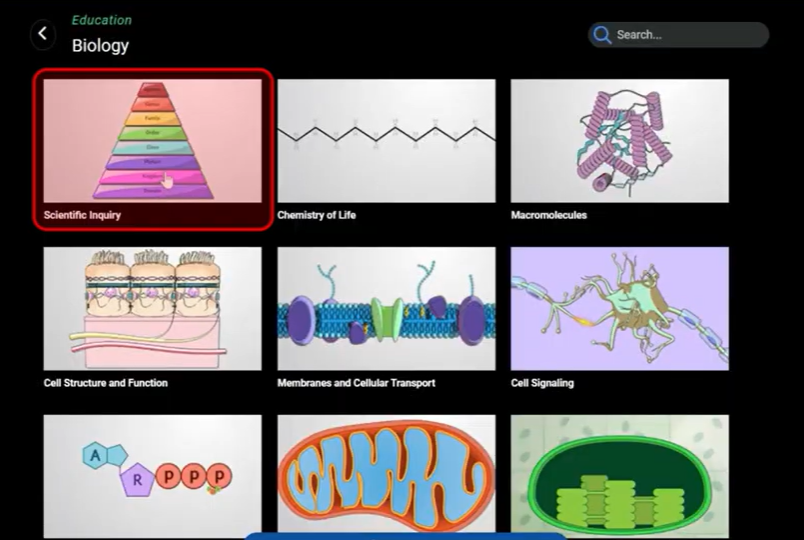Click the Biology page heading

(x=100, y=46)
